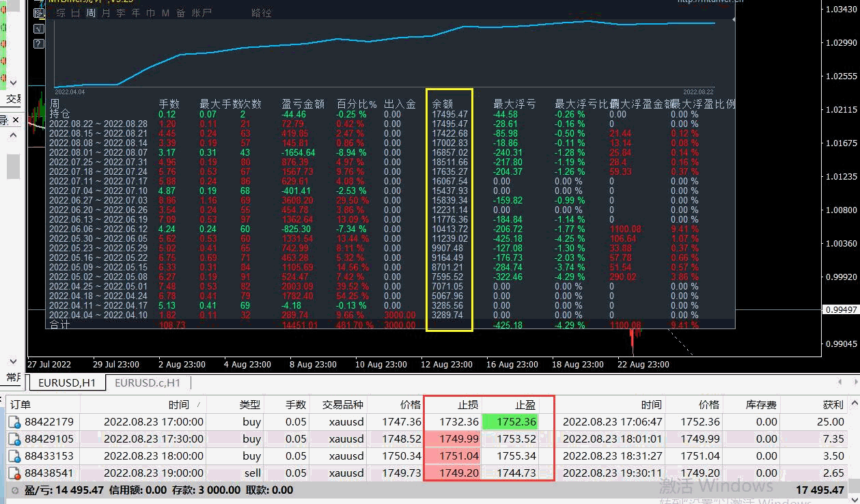The image size is (860, 504).
Task: Click the 盈亏金额 column header in statistics
Action: tap(303, 104)
